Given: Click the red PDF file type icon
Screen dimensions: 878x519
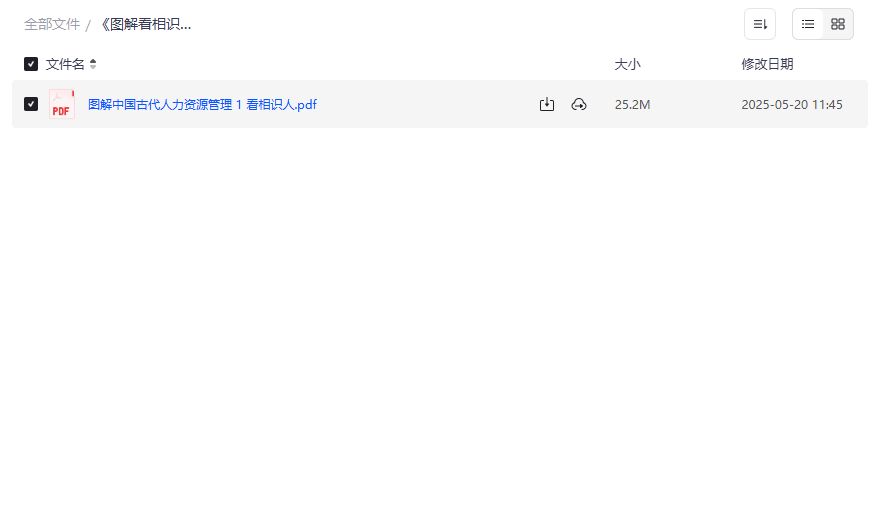Looking at the screenshot, I should 62,104.
